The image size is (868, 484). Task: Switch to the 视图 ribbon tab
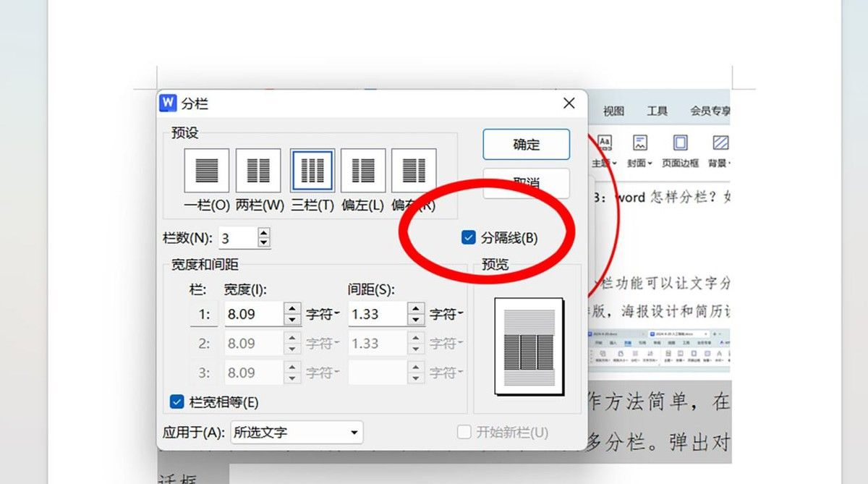pyautogui.click(x=614, y=111)
